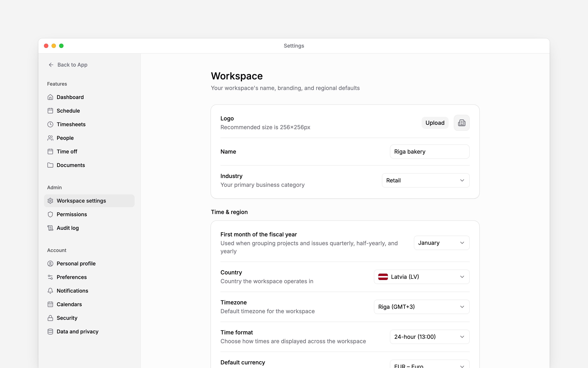
Task: Click the Personal profile avatar icon
Action: [50, 264]
